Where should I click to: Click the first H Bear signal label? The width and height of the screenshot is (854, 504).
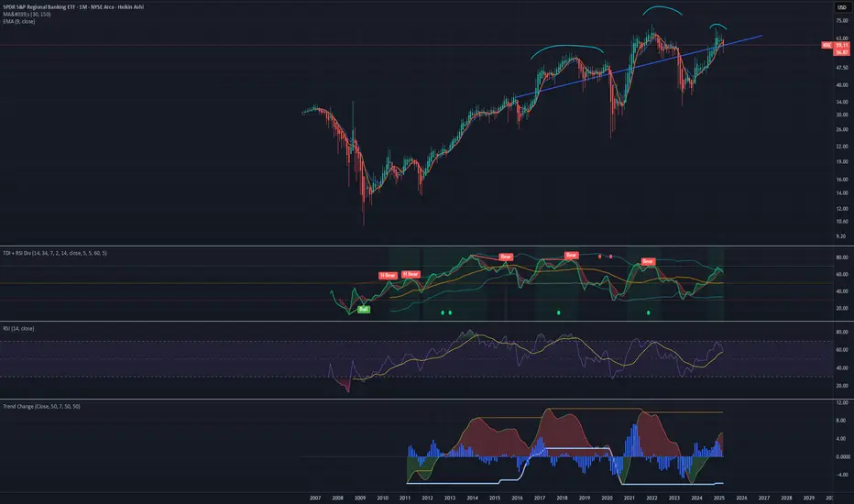click(x=388, y=276)
